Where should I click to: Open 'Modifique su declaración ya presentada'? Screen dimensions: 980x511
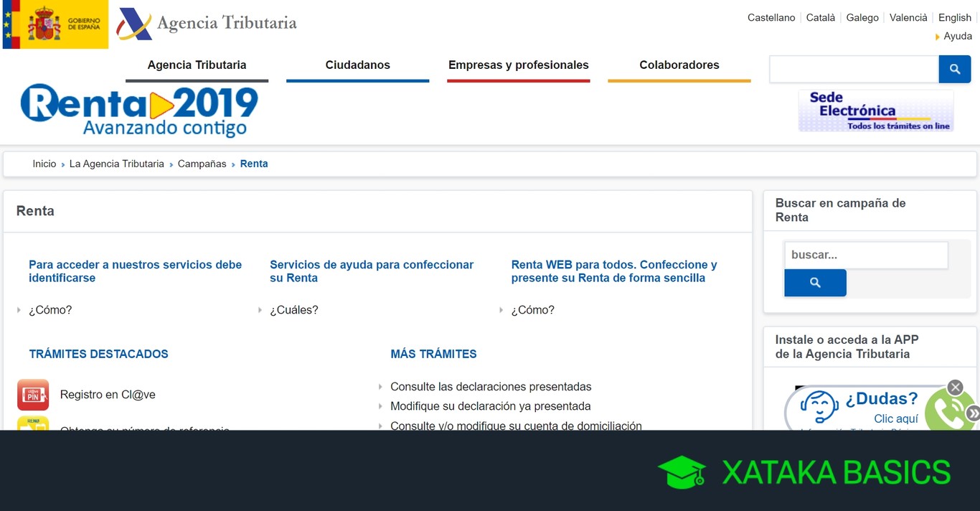[x=491, y=406]
